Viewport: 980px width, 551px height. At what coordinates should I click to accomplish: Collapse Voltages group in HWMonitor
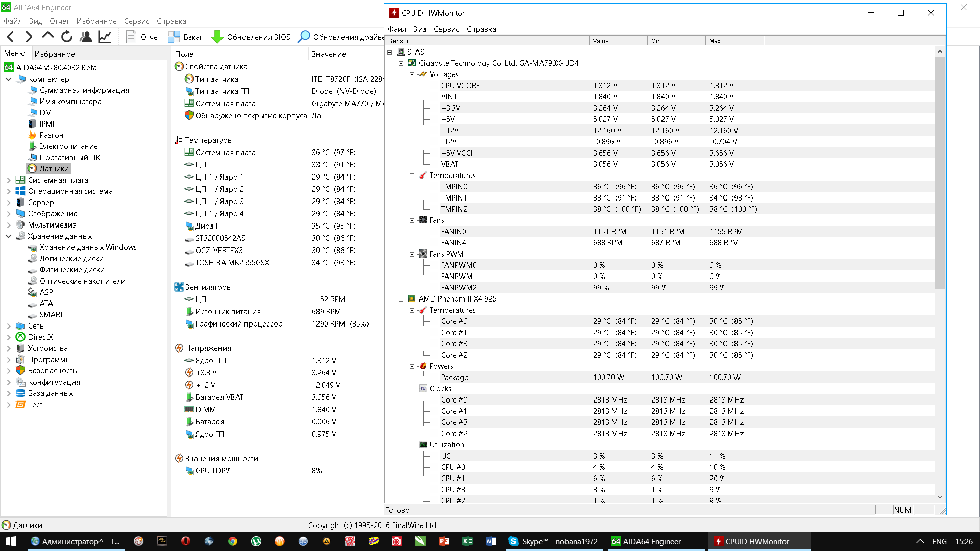pos(412,74)
